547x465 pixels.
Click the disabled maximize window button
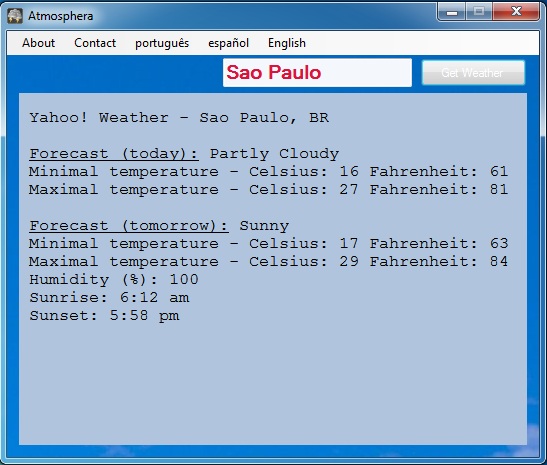pyautogui.click(x=479, y=12)
